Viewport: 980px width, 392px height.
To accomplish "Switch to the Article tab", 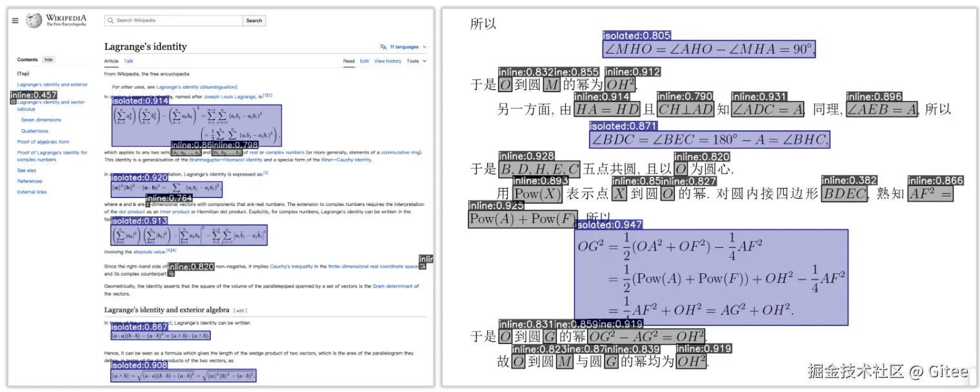I will [x=112, y=61].
